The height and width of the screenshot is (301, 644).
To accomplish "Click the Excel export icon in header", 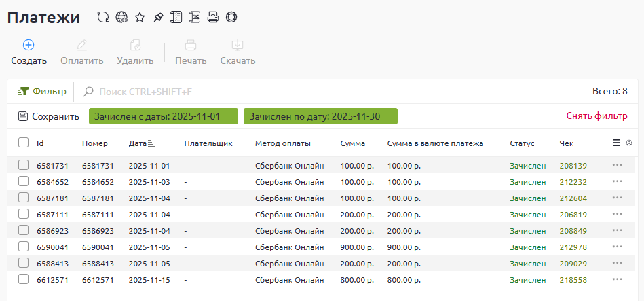I will coord(195,18).
